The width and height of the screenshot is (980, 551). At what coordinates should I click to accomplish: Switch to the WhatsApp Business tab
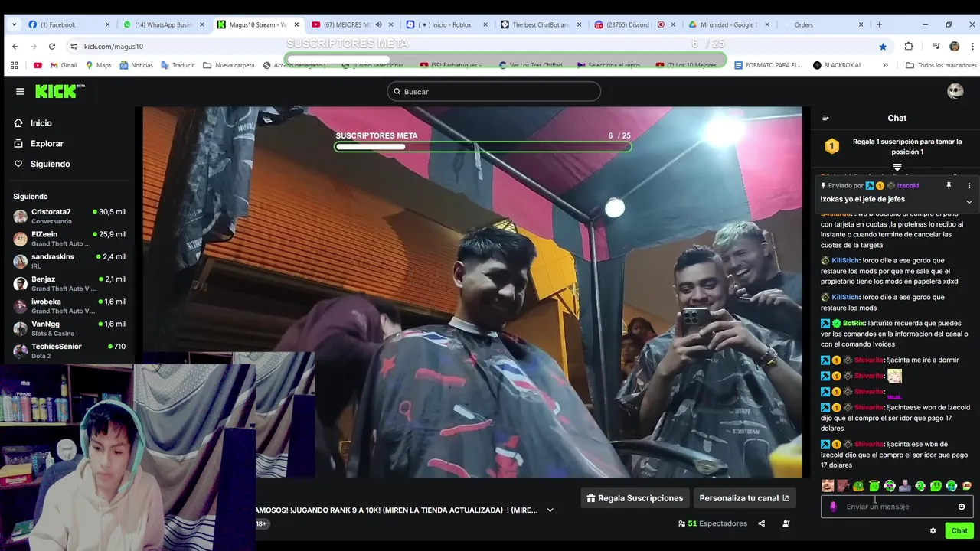point(163,24)
